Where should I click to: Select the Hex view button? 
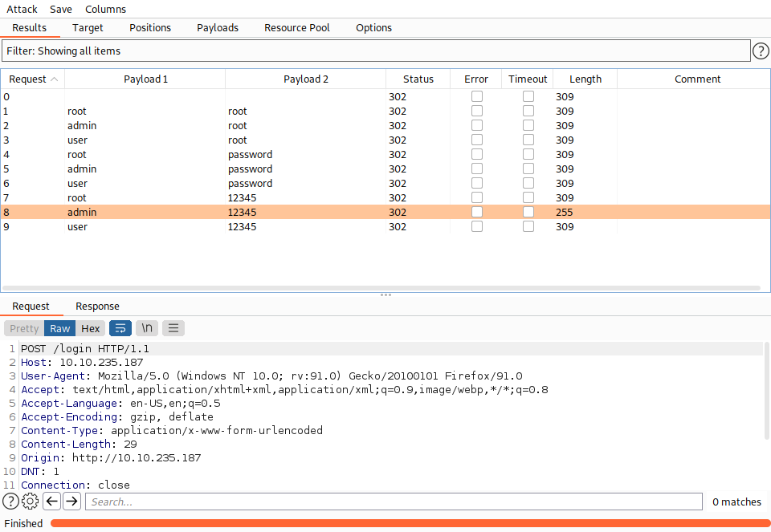coord(91,328)
